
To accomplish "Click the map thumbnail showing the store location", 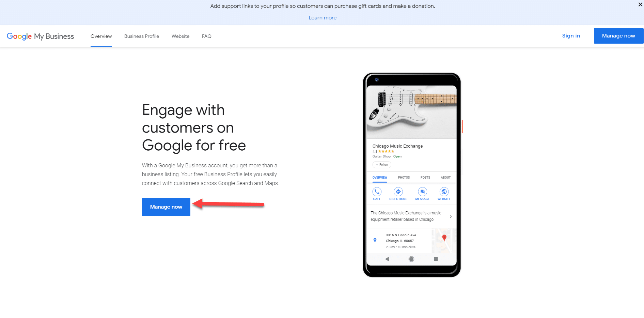I will (443, 240).
